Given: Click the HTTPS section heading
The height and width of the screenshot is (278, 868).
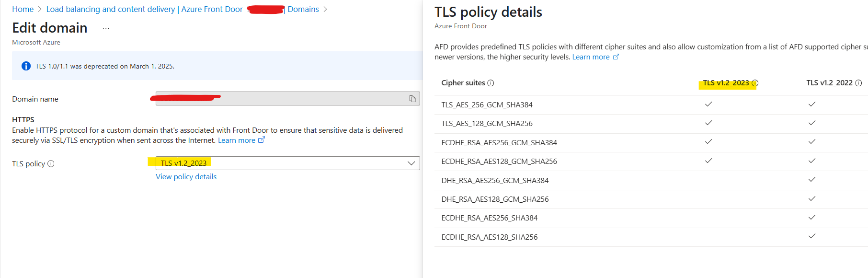Looking at the screenshot, I should [23, 120].
